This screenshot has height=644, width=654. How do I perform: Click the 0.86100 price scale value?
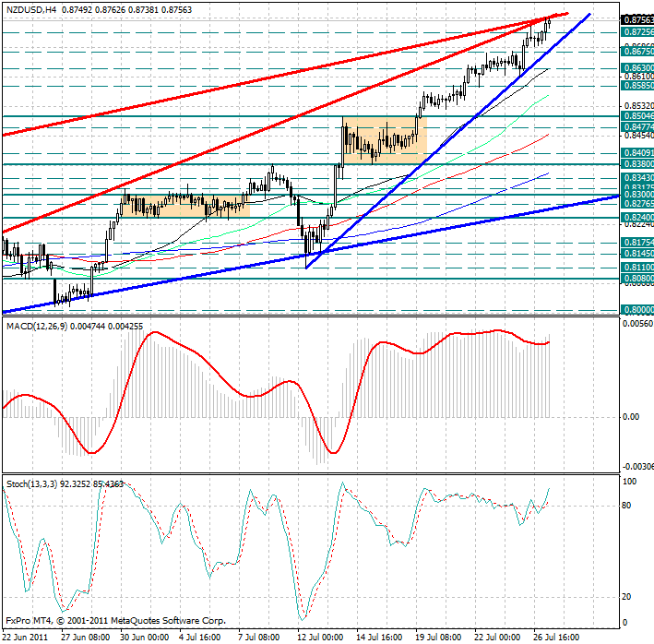pos(638,77)
